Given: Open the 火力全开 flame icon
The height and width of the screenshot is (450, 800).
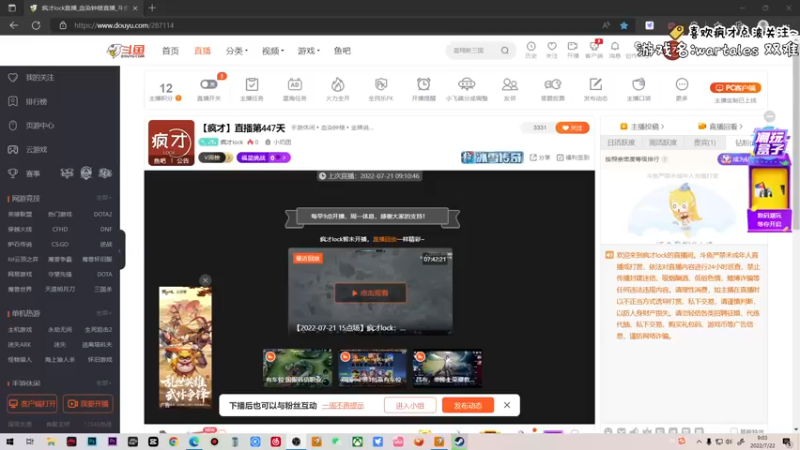Looking at the screenshot, I should (337, 84).
